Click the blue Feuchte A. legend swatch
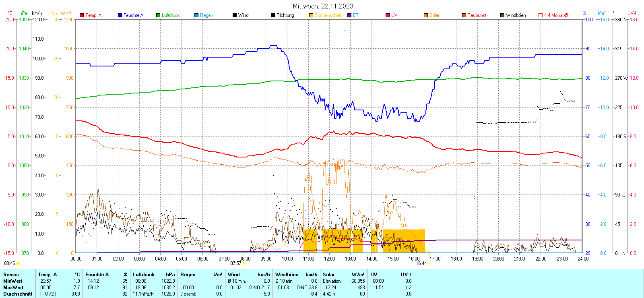Screen dimensions: 644x298 [x=120, y=15]
